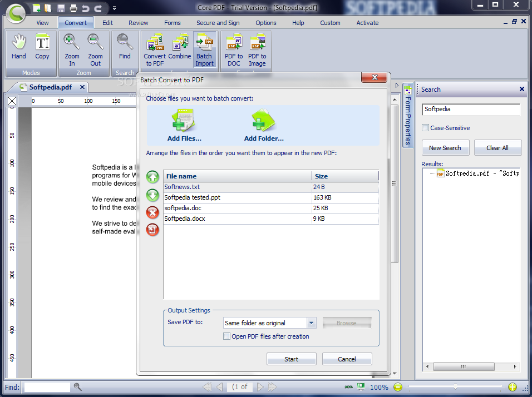The image size is (532, 397).
Task: Open the Secure and Sign tab
Action: coord(218,23)
